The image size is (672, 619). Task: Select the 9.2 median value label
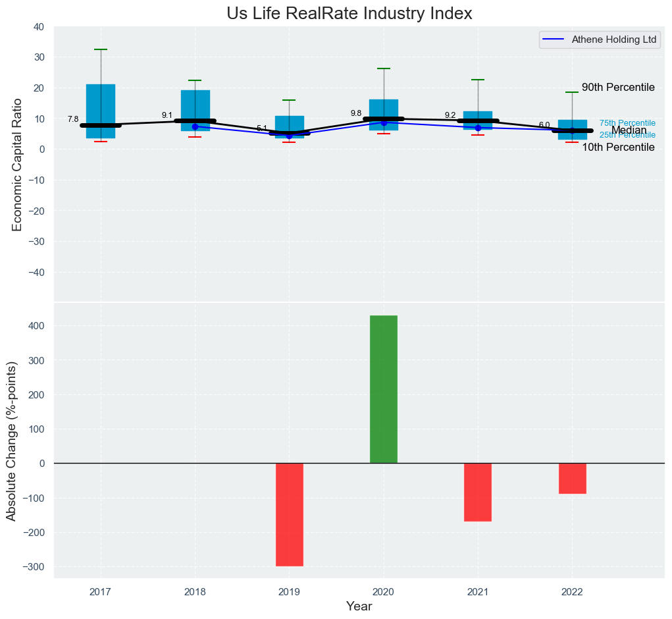450,115
